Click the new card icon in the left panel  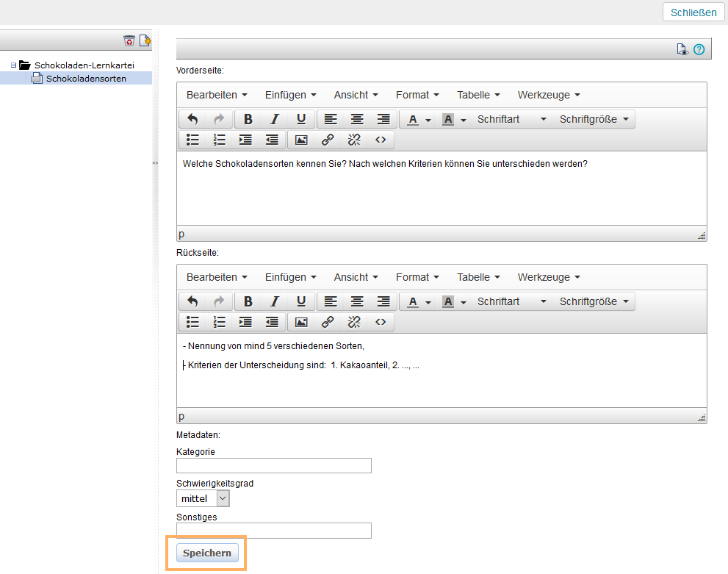coord(145,40)
